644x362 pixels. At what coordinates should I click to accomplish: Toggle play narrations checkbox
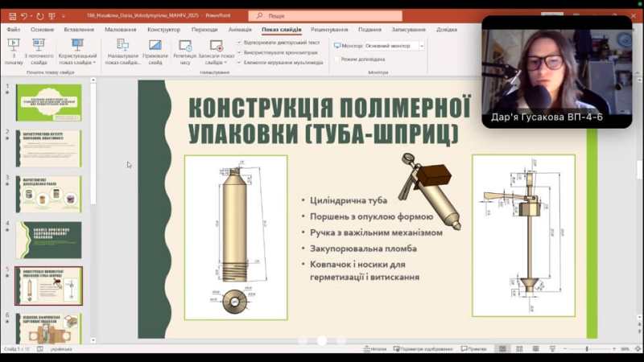tap(239, 42)
